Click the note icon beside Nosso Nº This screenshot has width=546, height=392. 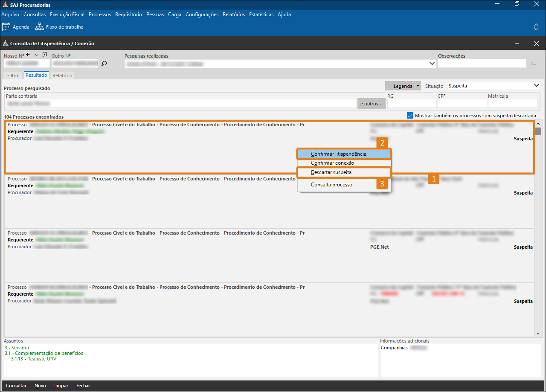44,55
